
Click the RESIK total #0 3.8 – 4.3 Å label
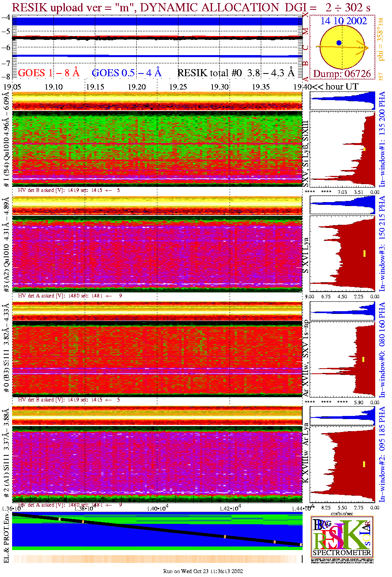[x=236, y=73]
